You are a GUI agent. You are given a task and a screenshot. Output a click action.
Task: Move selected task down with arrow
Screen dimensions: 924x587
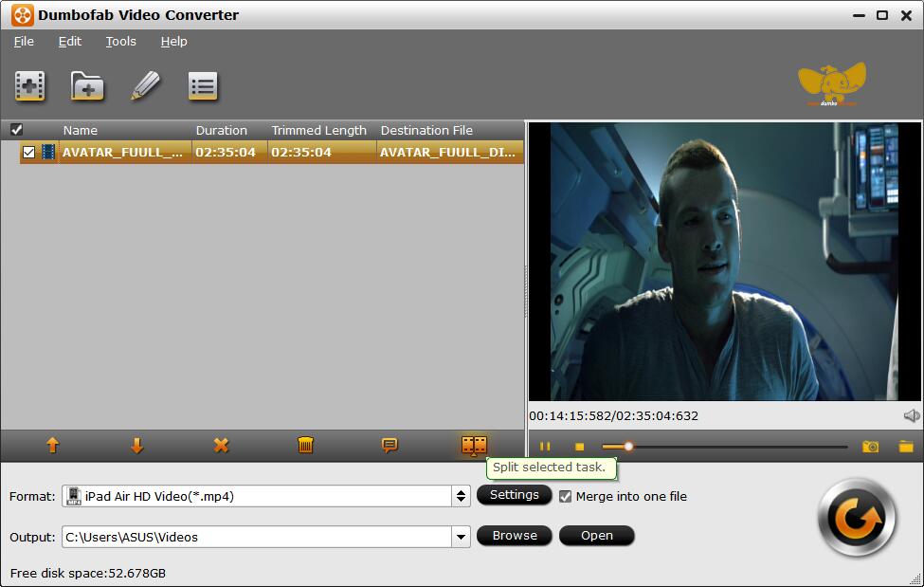point(137,445)
